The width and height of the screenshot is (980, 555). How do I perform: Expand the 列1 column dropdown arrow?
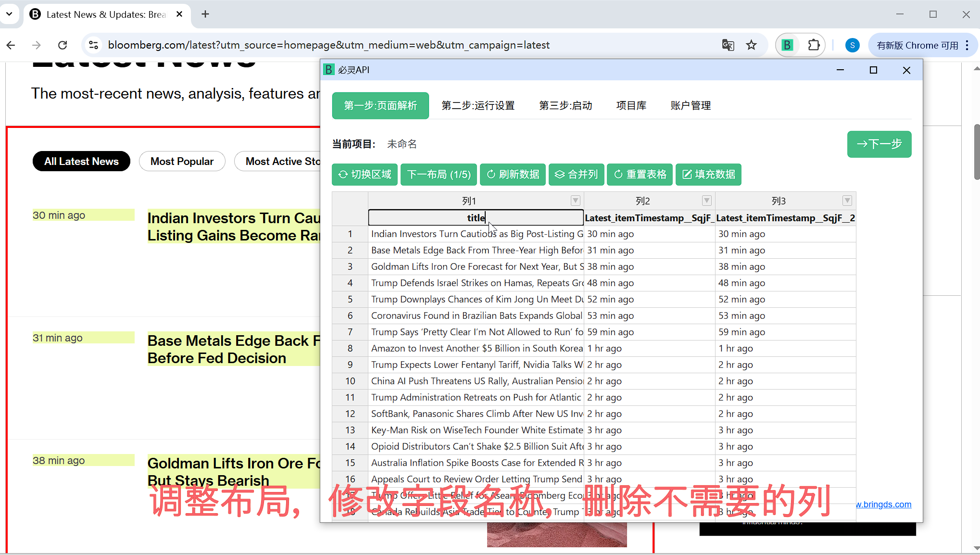click(575, 201)
